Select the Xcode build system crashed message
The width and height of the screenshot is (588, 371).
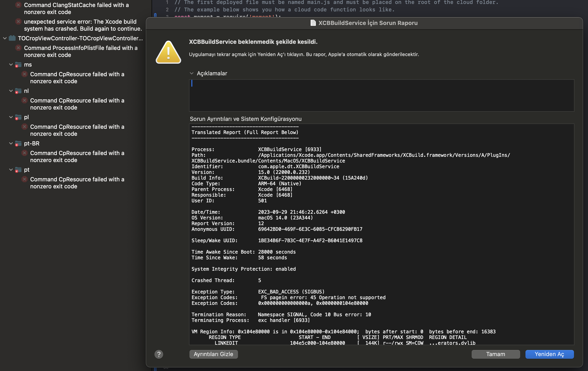tap(83, 25)
